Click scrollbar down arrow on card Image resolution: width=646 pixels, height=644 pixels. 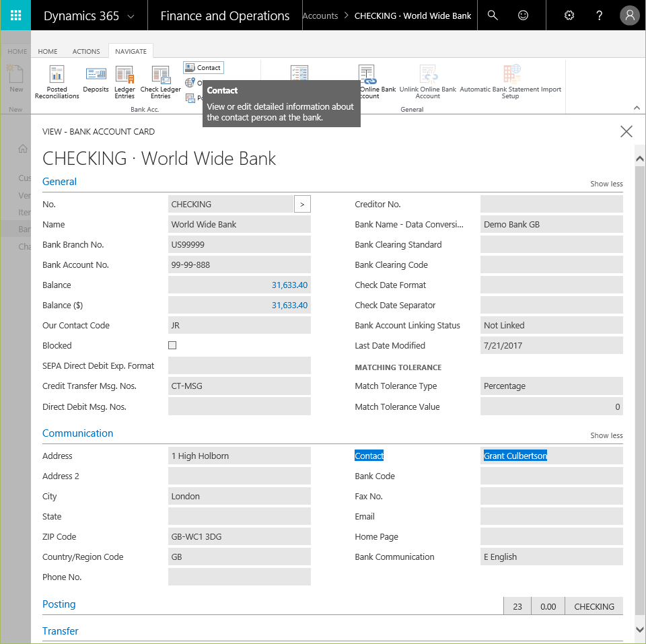point(639,630)
